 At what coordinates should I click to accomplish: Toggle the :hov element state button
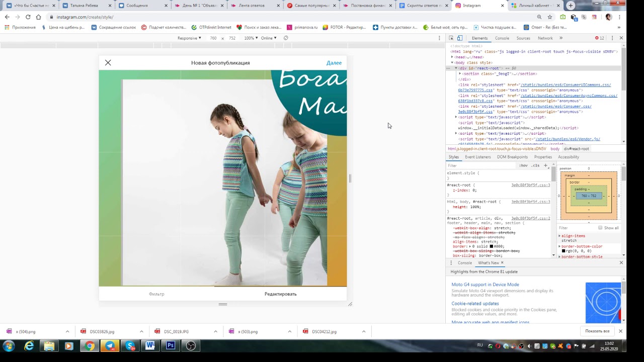point(523,165)
